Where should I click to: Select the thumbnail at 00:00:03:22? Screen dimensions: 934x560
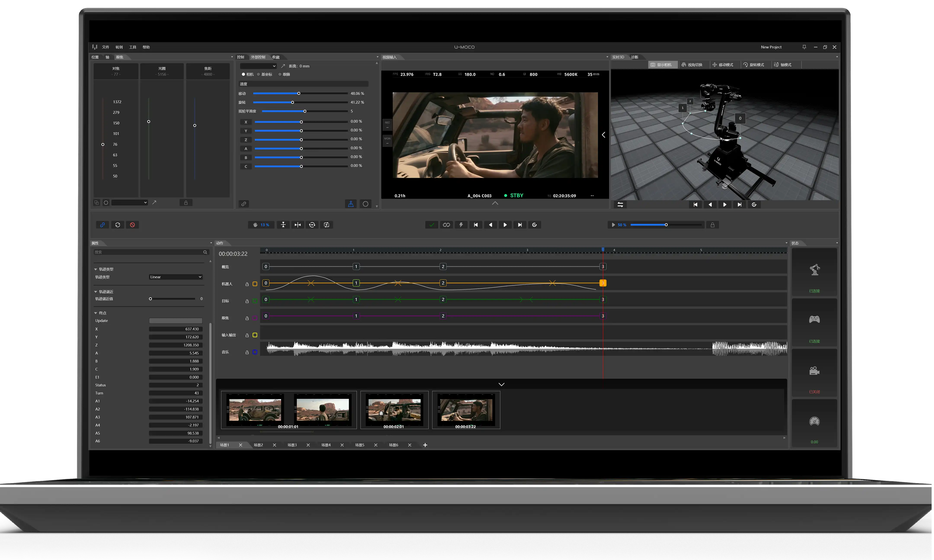(x=466, y=410)
